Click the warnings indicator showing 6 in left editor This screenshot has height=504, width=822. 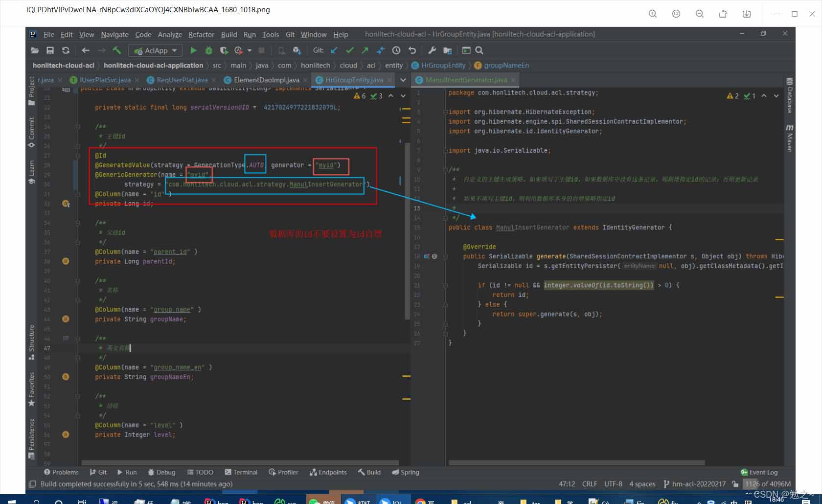pos(360,96)
